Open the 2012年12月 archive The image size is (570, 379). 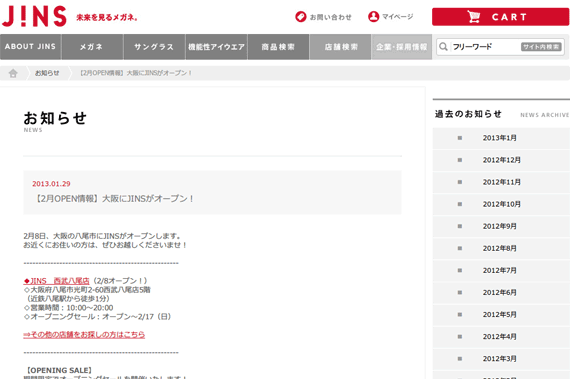pos(501,160)
